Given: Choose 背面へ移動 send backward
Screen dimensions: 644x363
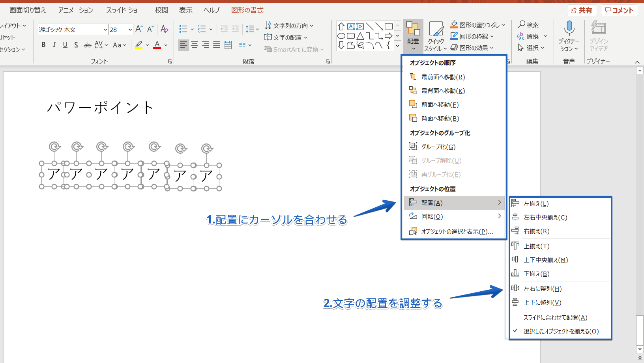Looking at the screenshot, I should coord(454,118).
